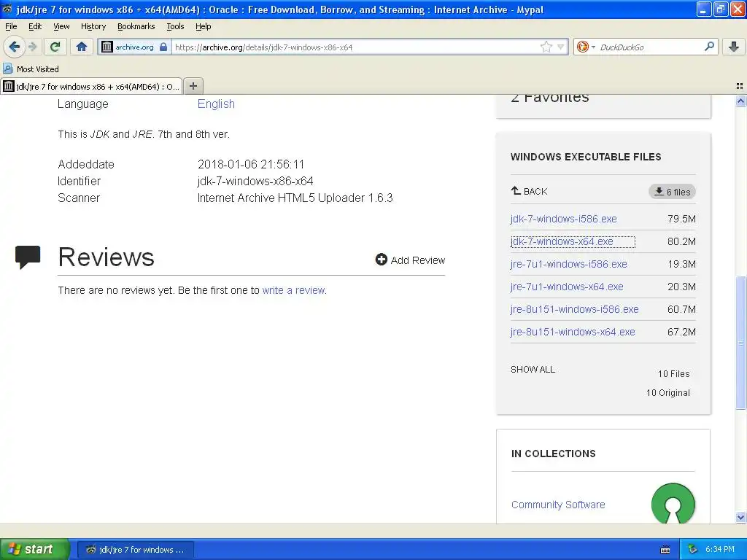This screenshot has height=560, width=747.
Task: Open the 10 Files listing
Action: pyautogui.click(x=673, y=374)
